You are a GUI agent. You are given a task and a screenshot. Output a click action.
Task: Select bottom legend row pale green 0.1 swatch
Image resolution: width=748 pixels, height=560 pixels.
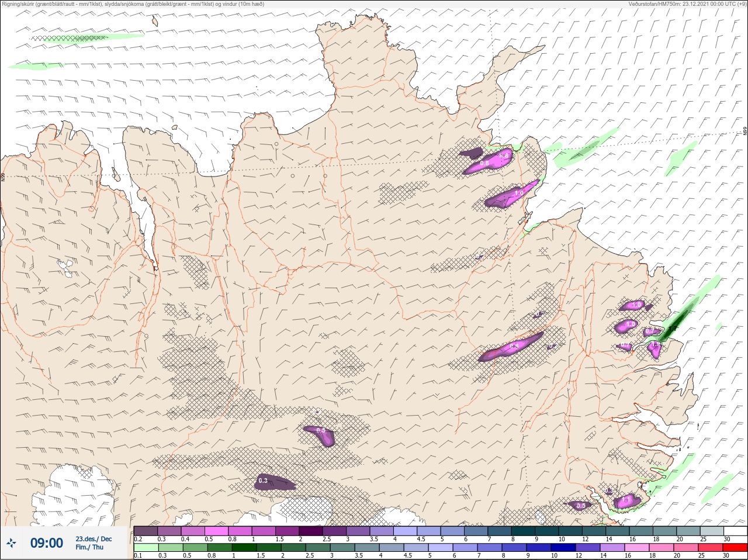[146, 548]
